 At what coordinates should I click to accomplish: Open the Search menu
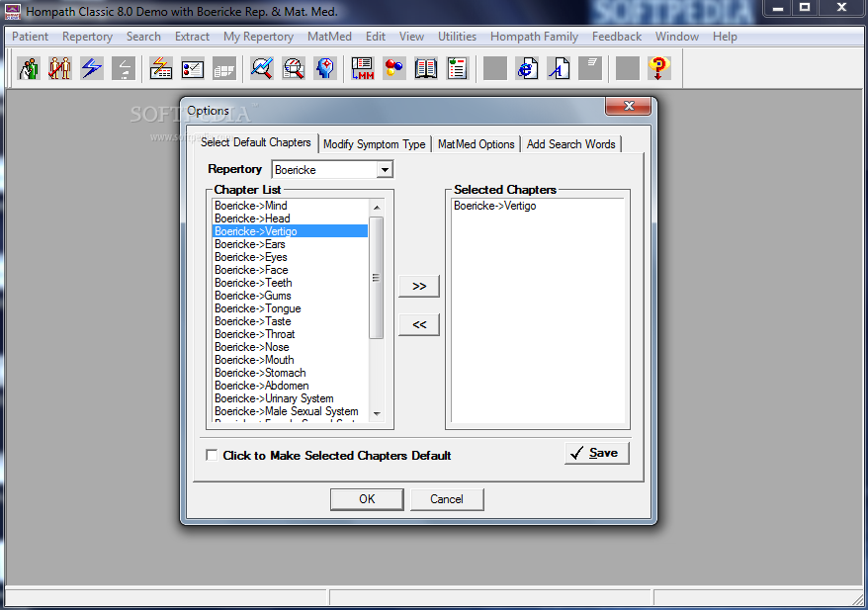[x=143, y=37]
